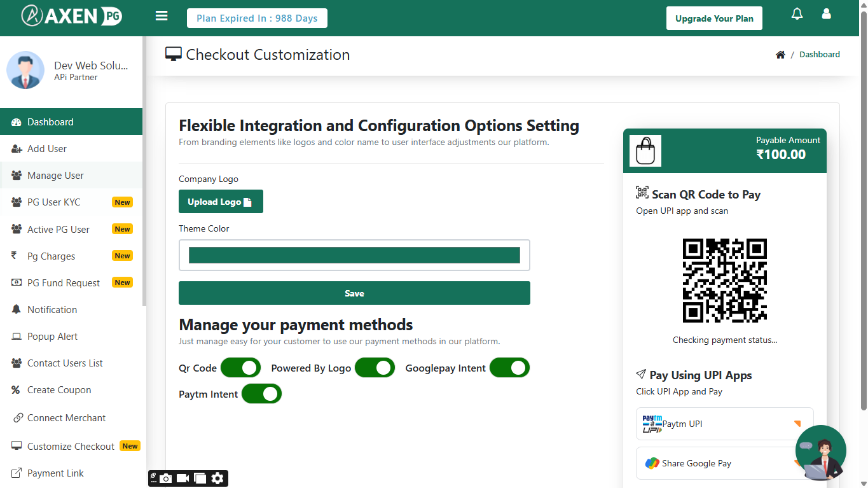Toggle the Powered By Logo switch
Viewport: 868px width, 488px height.
tap(375, 368)
